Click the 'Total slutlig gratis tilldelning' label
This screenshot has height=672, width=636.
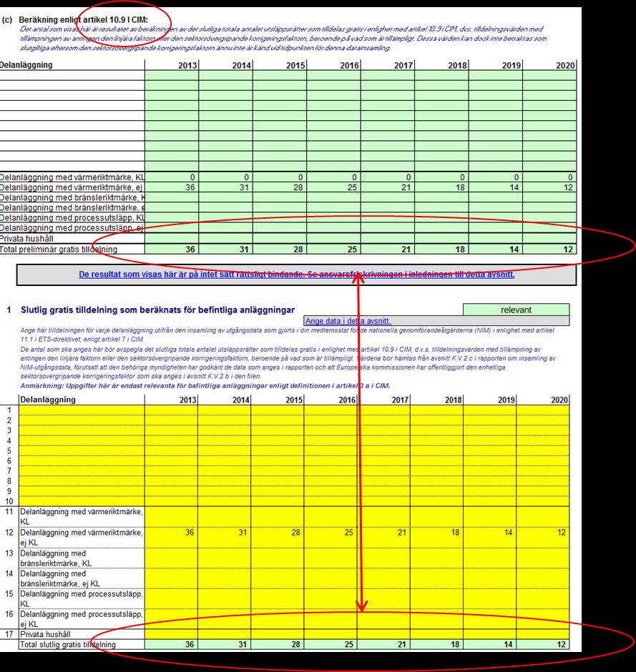coord(68,645)
